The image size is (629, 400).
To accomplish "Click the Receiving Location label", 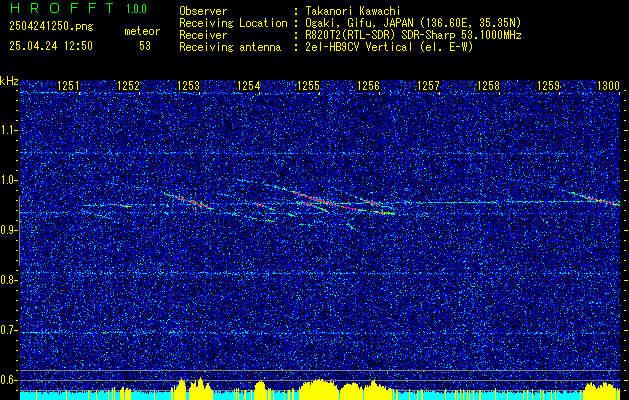I will [233, 23].
